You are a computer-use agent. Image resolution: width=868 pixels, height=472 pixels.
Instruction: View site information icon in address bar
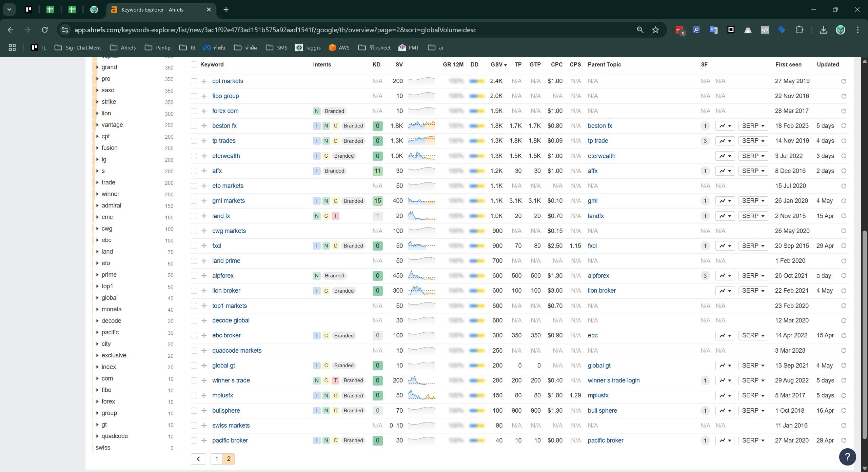tap(65, 30)
